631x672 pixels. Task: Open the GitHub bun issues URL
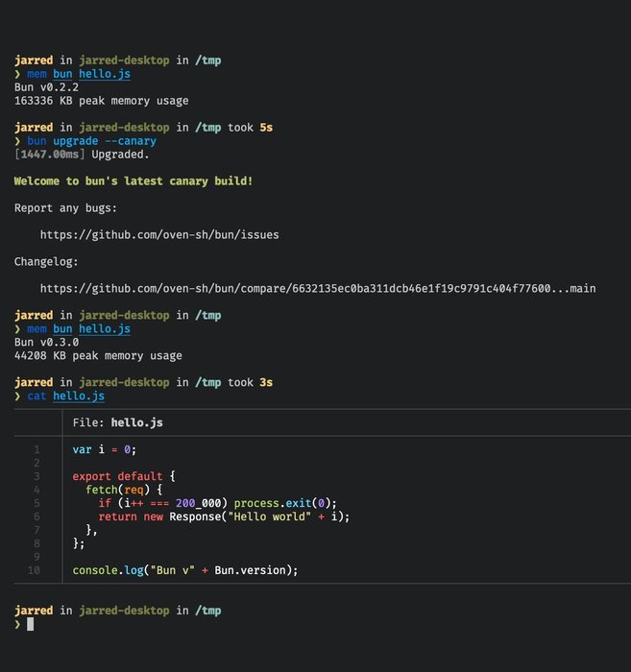(x=159, y=234)
